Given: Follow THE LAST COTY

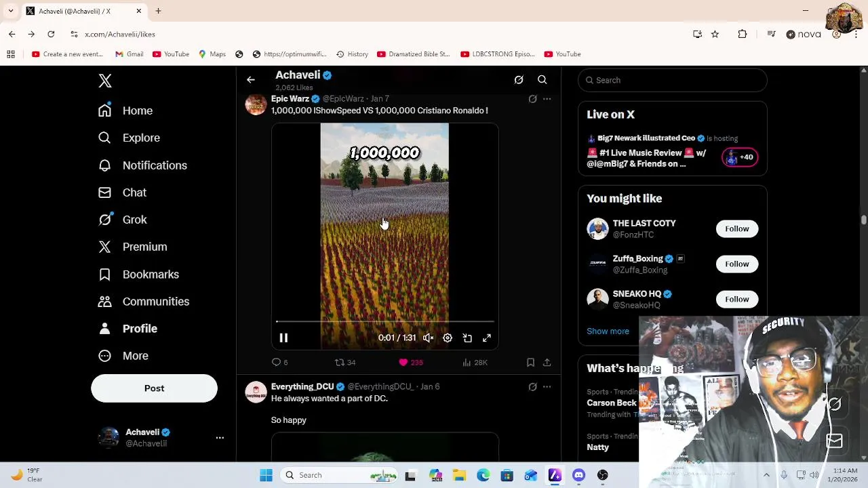Looking at the screenshot, I should point(736,228).
